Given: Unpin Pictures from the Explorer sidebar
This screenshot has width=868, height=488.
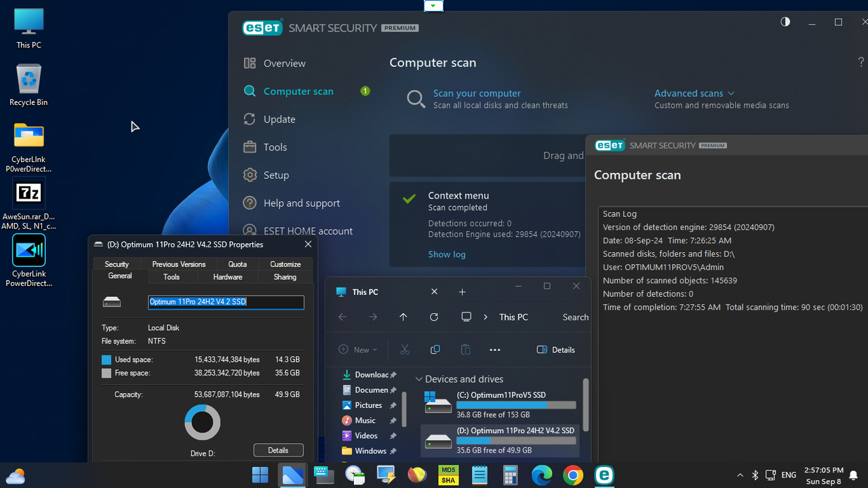Looking at the screenshot, I should 392,405.
